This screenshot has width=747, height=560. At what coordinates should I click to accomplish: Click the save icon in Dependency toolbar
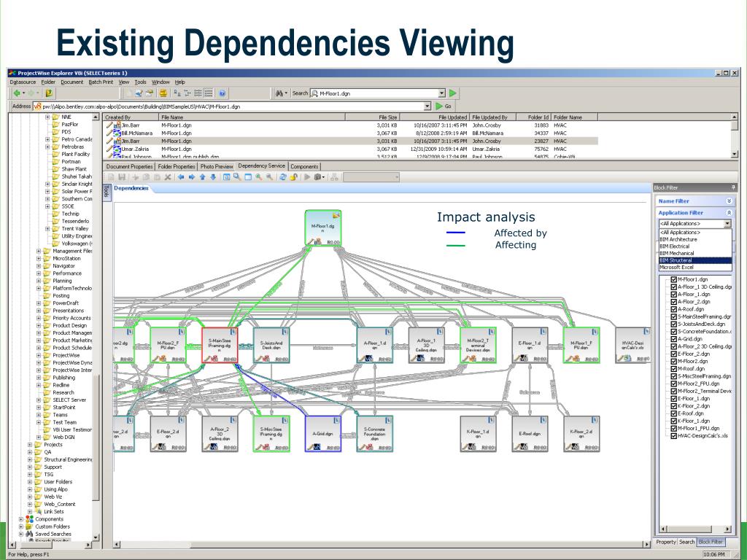[122, 177]
